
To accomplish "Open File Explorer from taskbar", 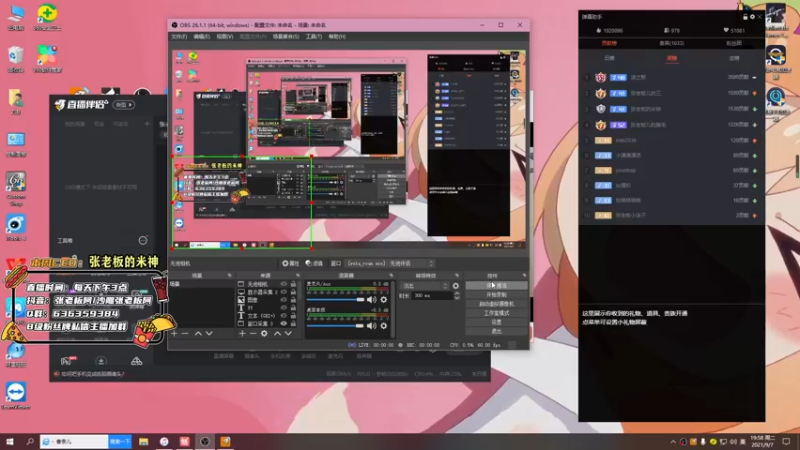I will tap(143, 442).
